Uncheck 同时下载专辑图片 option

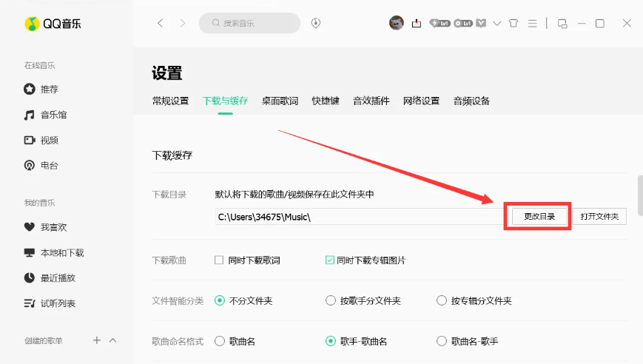coord(330,260)
